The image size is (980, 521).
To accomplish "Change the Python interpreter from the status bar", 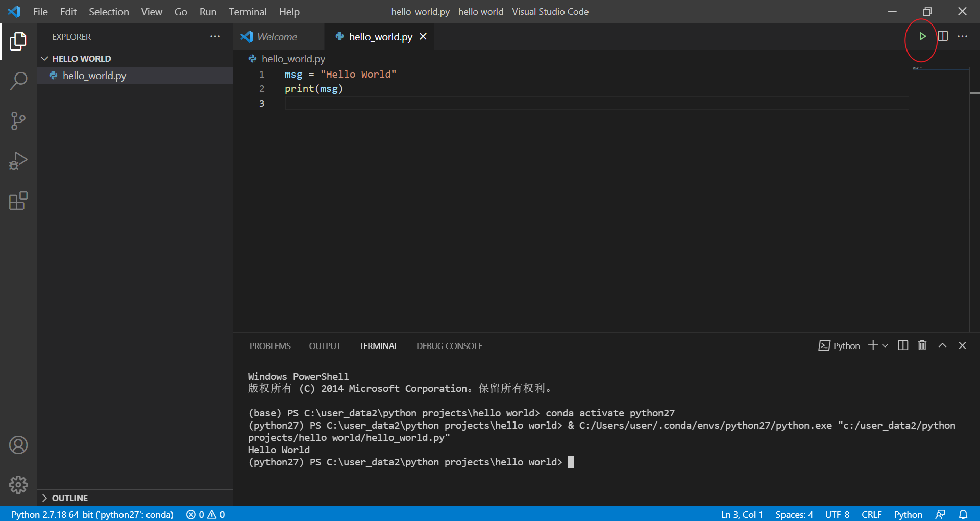I will coord(91,514).
